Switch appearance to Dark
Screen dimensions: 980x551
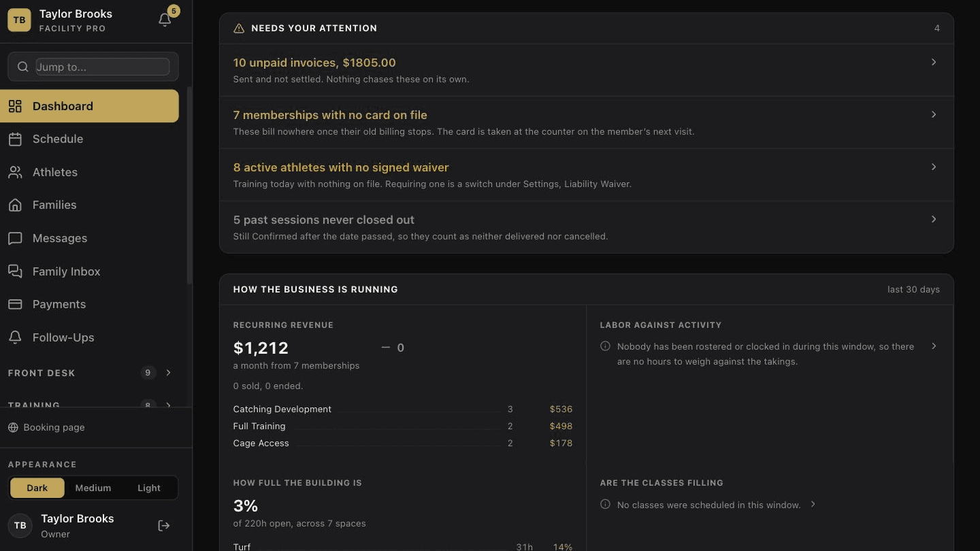pos(37,488)
